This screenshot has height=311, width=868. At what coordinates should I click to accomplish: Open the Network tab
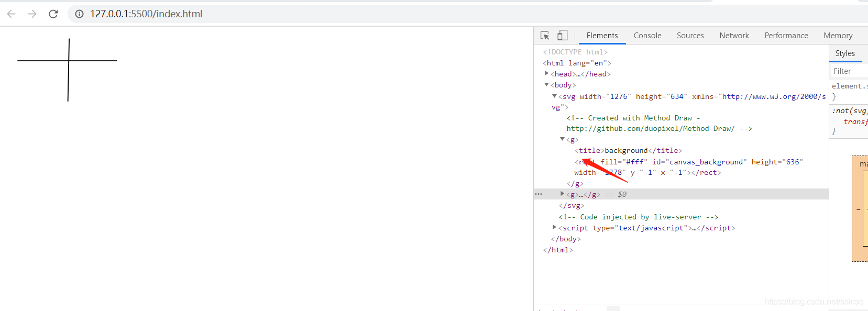(734, 36)
